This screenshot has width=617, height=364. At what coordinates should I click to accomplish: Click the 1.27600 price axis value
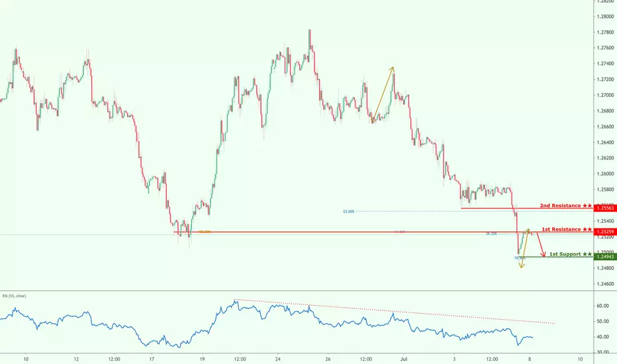coord(605,48)
